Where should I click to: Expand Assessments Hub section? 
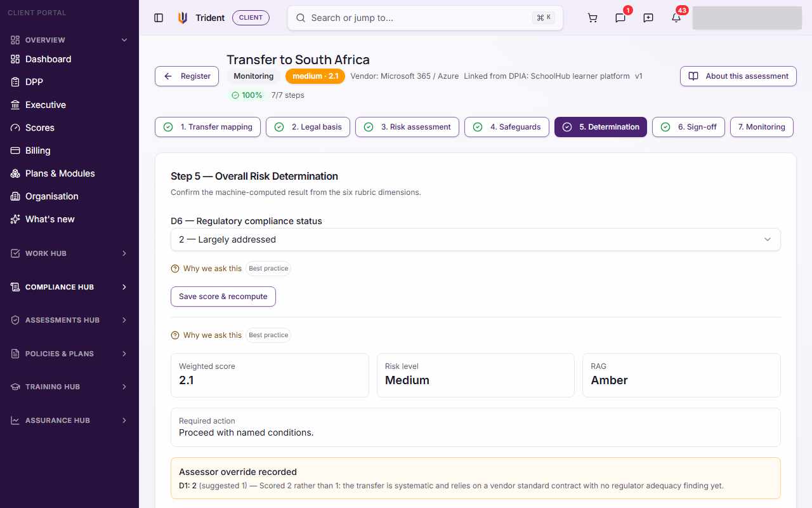coord(69,320)
